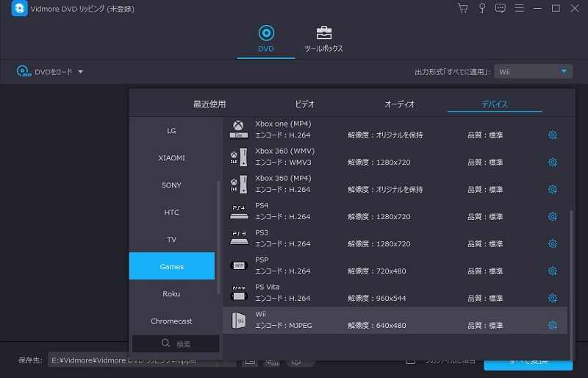588x378 pixels.
Task: Select the SONY device category
Action: click(172, 185)
